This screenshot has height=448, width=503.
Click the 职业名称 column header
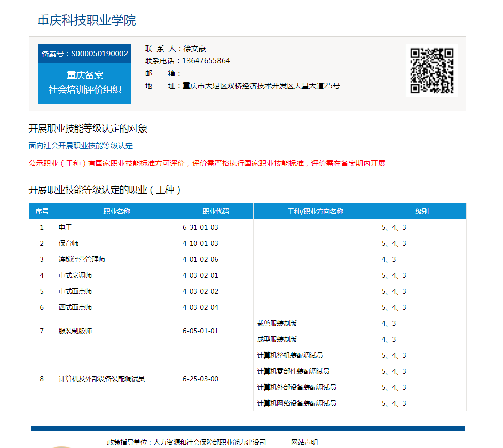(x=117, y=211)
